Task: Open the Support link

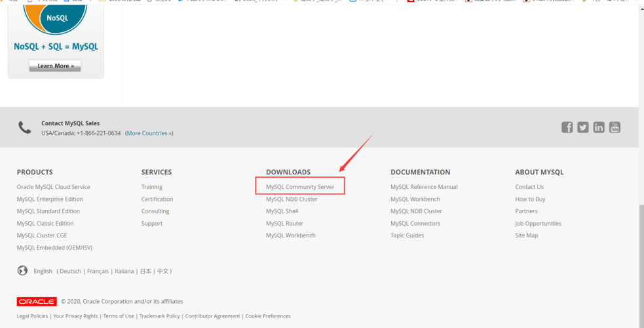Action: point(152,224)
